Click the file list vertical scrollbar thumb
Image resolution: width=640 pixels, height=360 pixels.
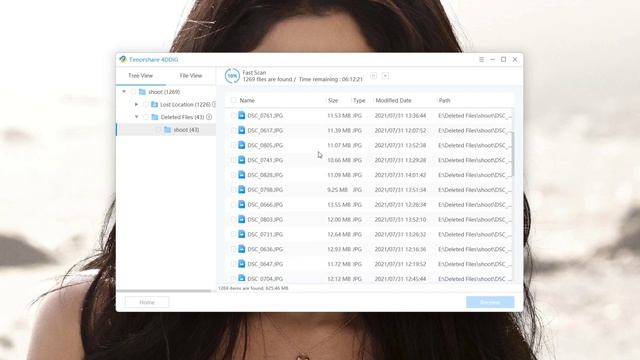513,153
